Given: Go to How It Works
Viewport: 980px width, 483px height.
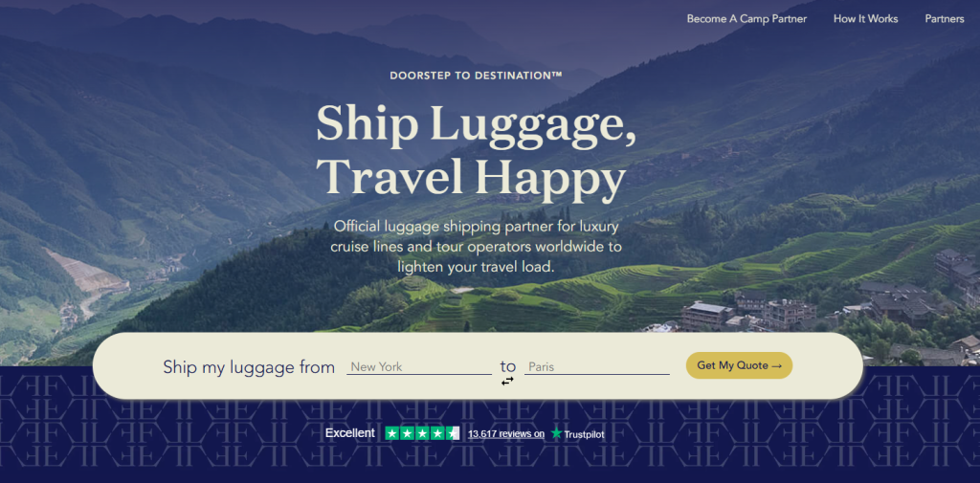Looking at the screenshot, I should 865,19.
